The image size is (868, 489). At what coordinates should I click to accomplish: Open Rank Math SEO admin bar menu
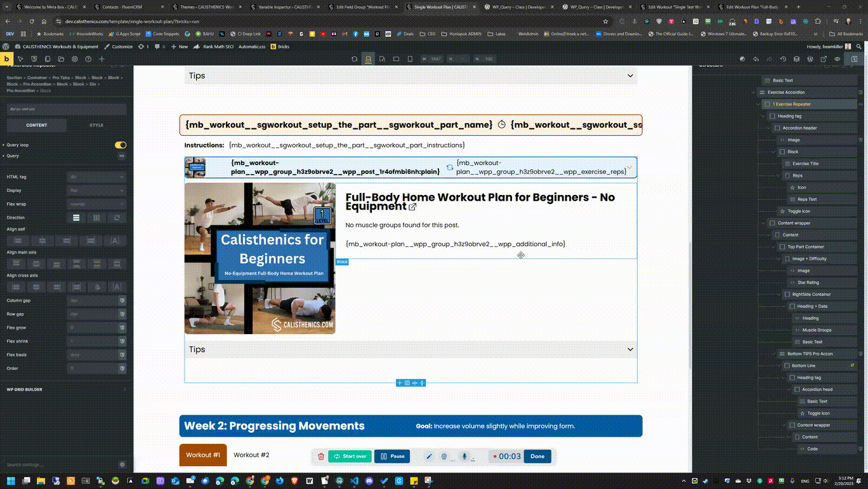click(214, 46)
